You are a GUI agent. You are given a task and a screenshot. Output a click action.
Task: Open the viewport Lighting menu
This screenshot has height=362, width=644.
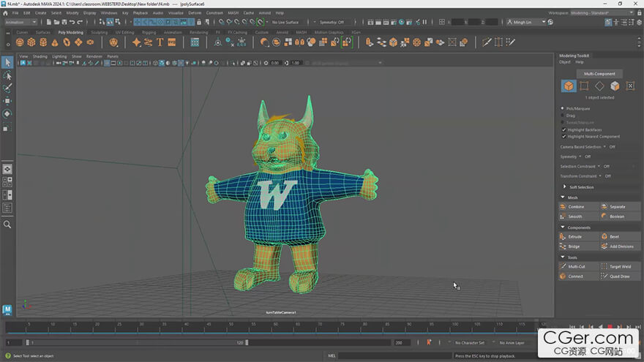pos(59,56)
